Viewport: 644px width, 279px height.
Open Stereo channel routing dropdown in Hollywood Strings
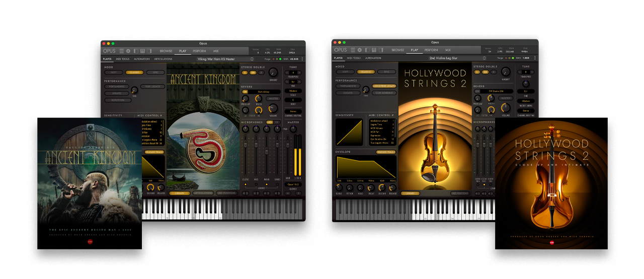(526, 111)
